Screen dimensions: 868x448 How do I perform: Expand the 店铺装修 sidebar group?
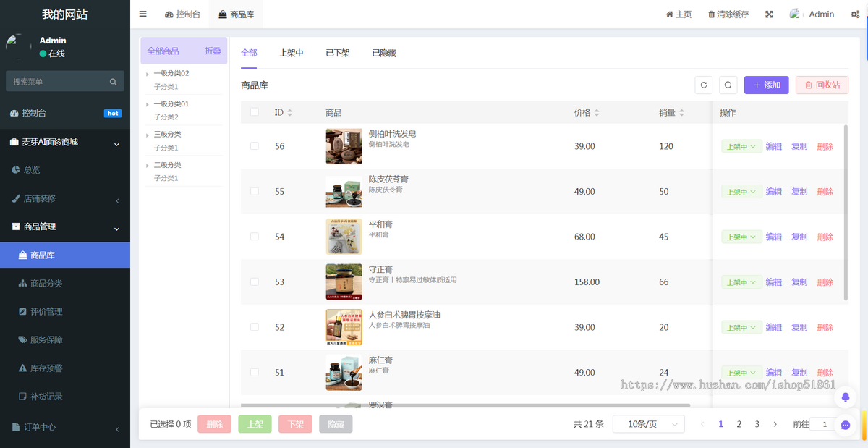pos(65,198)
